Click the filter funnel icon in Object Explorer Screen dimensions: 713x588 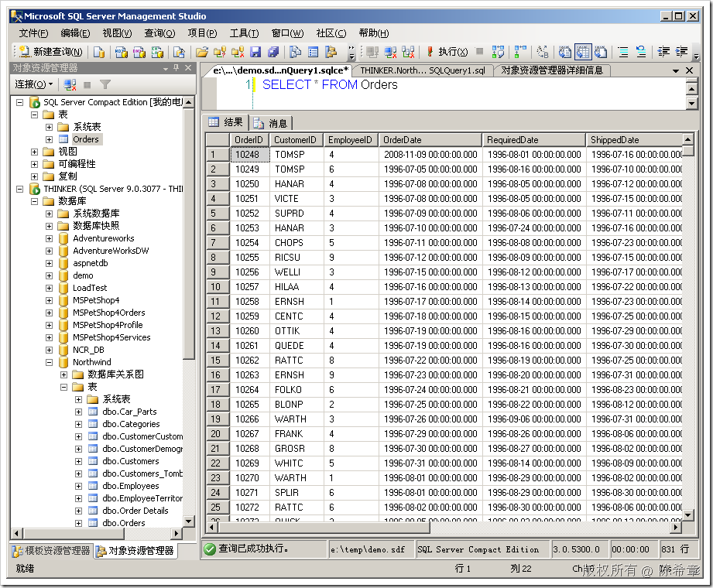pyautogui.click(x=105, y=84)
